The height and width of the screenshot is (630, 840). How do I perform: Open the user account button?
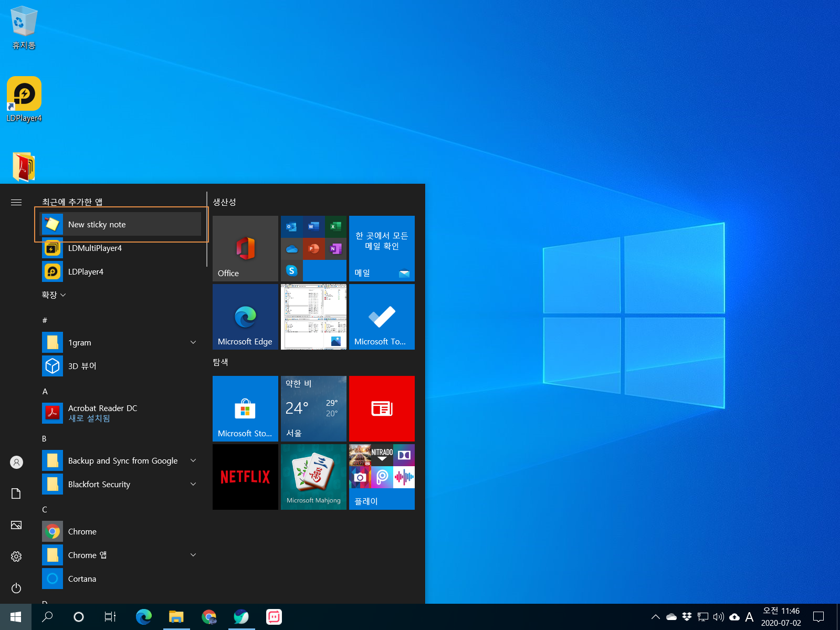point(16,462)
